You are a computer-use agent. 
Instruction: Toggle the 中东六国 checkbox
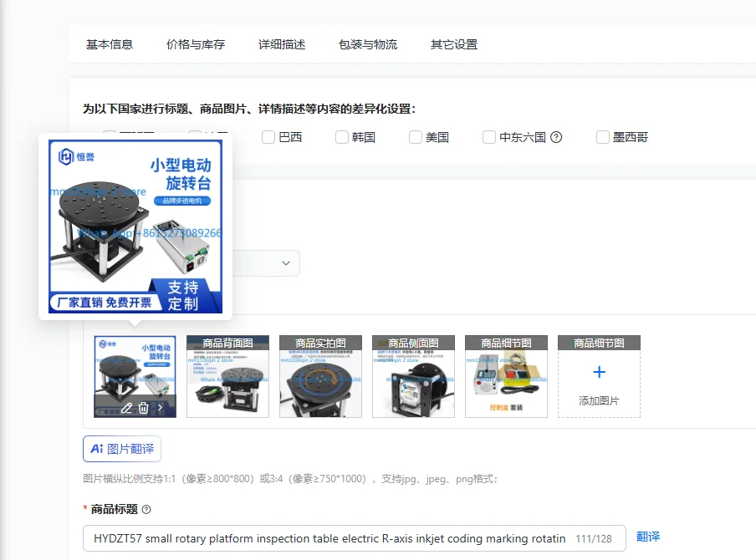[x=489, y=137]
